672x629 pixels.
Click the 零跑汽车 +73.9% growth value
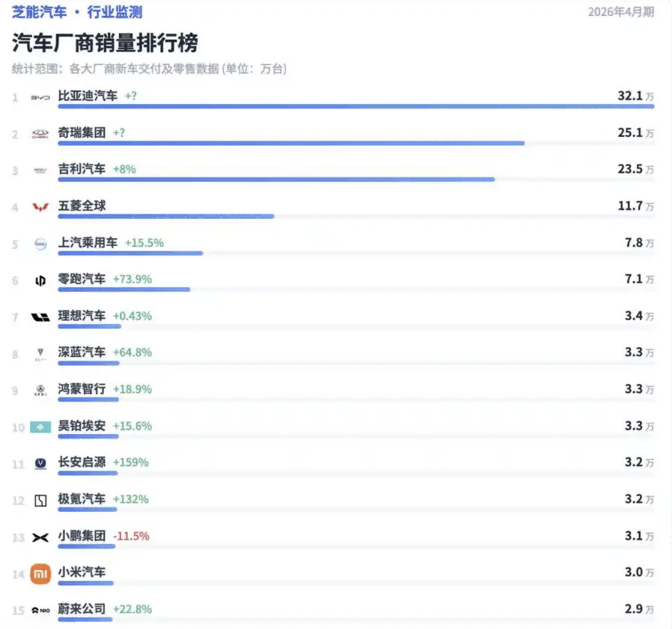click(x=132, y=279)
